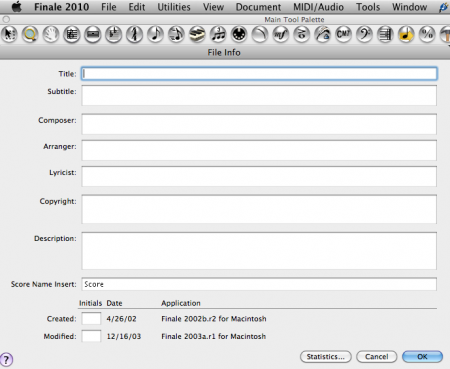Open the Finale 2010 application menu

tap(62, 7)
